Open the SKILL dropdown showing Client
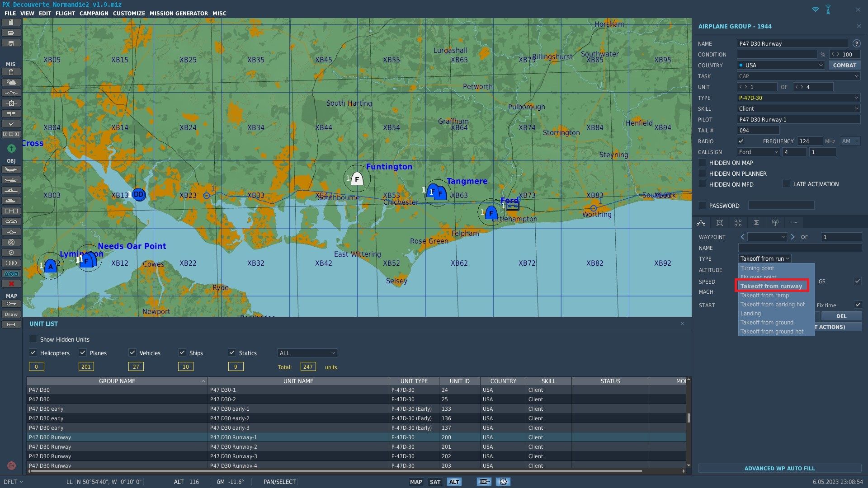 pyautogui.click(x=798, y=108)
